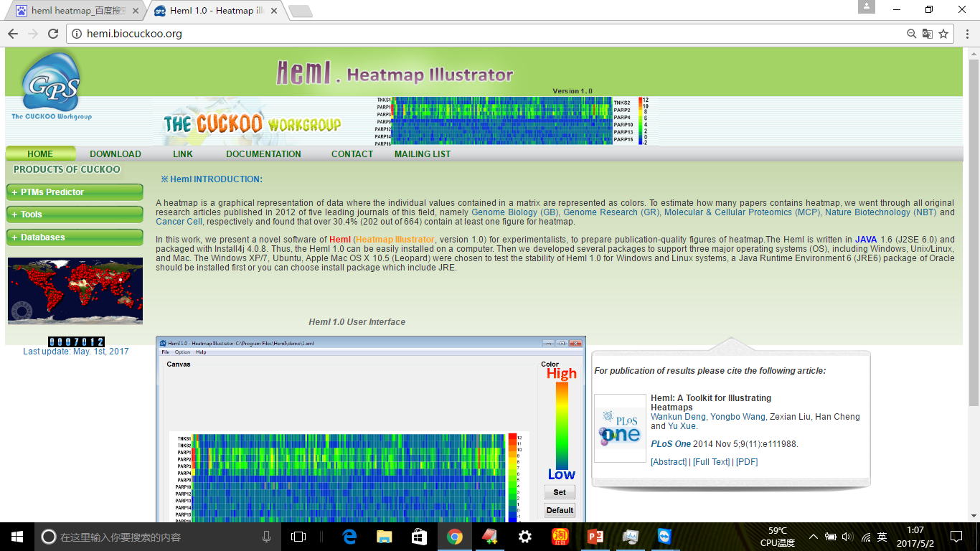980x551 pixels.
Task: Follow the Genome Biology (GB) link
Action: (514, 212)
